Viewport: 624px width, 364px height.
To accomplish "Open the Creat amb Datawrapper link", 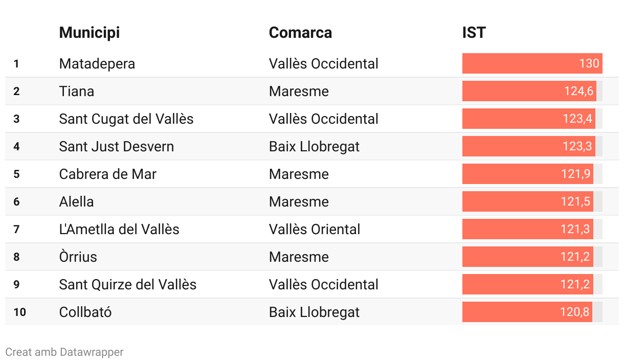I will (x=64, y=352).
